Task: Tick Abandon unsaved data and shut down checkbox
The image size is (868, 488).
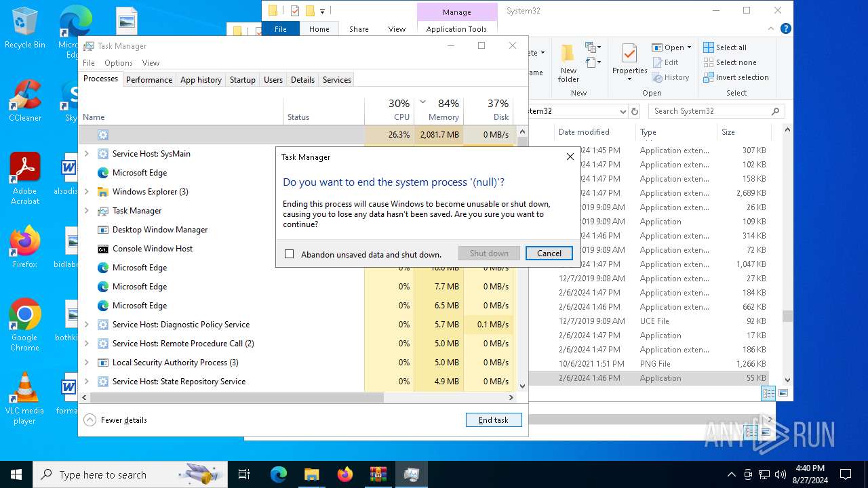Action: pos(290,254)
